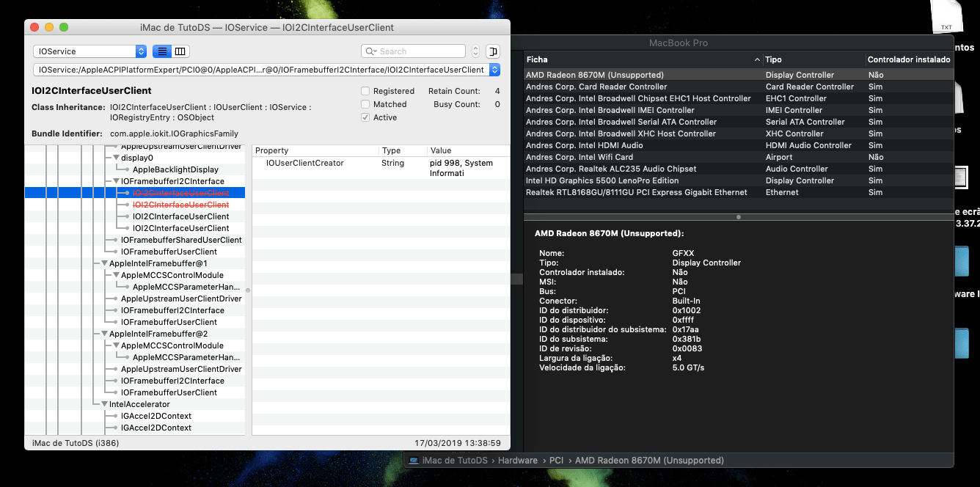
Task: Switch to the list view mode icon
Action: click(161, 51)
